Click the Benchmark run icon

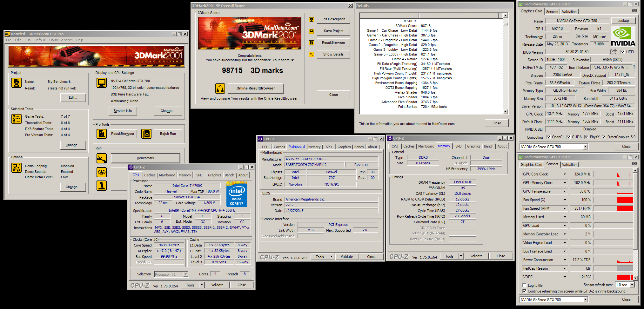coord(102,158)
